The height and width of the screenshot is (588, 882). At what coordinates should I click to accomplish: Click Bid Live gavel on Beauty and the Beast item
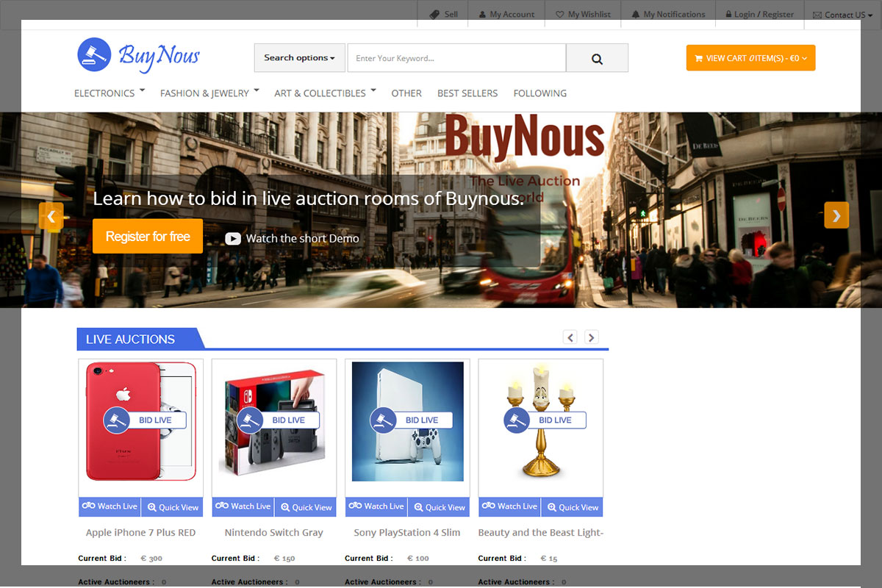tap(517, 420)
